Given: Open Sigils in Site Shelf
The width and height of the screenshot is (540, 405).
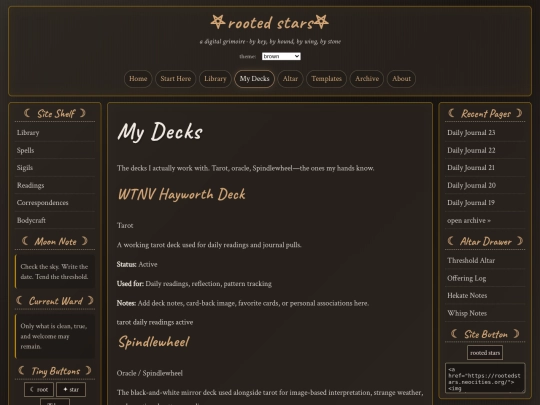Looking at the screenshot, I should pyautogui.click(x=55, y=168).
